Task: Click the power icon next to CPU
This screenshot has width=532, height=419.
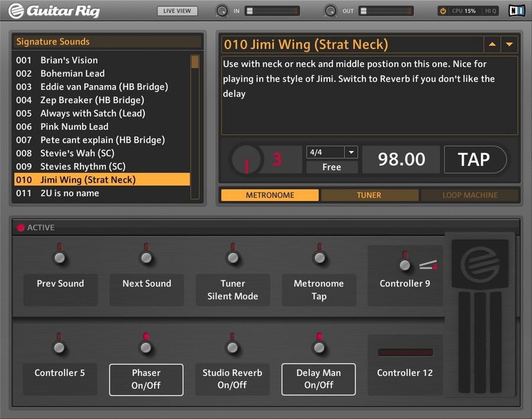Action: (x=443, y=11)
